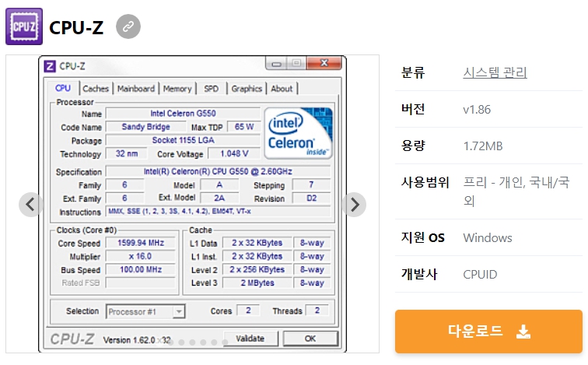This screenshot has height=365, width=588.
Task: Click the 다운로드 download button
Action: 488,332
